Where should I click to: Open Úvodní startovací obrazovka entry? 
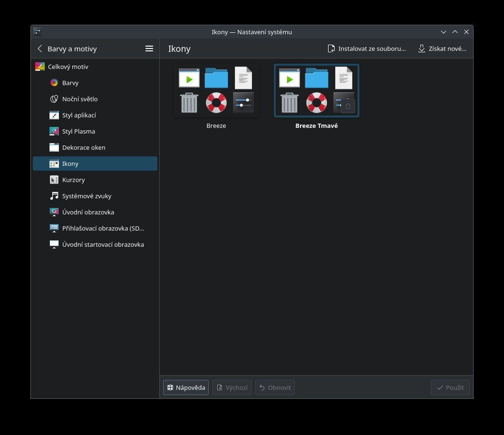click(95, 244)
